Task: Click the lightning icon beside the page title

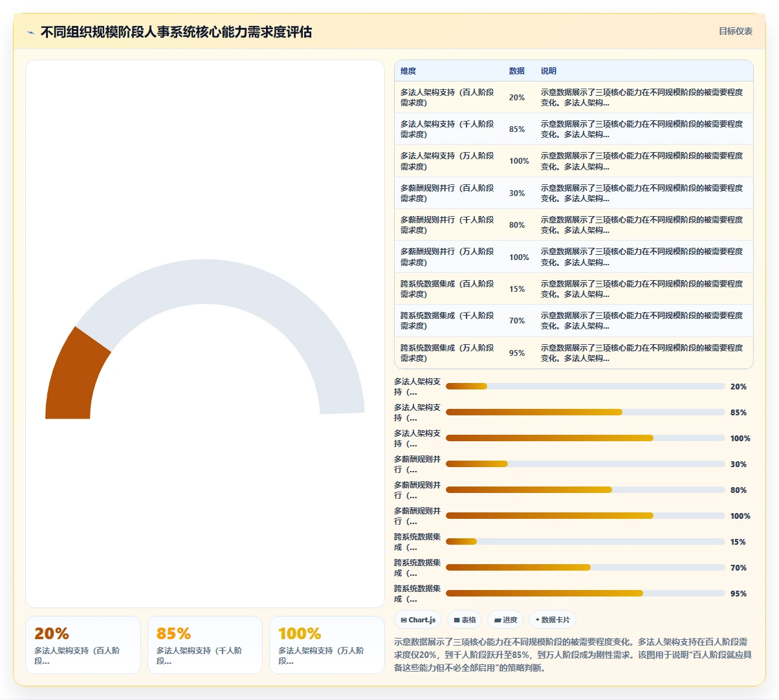Action: pos(30,32)
